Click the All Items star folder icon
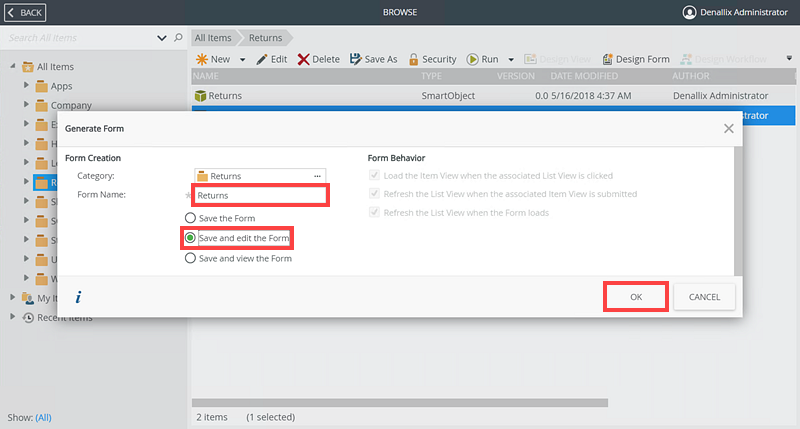Image resolution: width=800 pixels, height=429 pixels. 28,67
